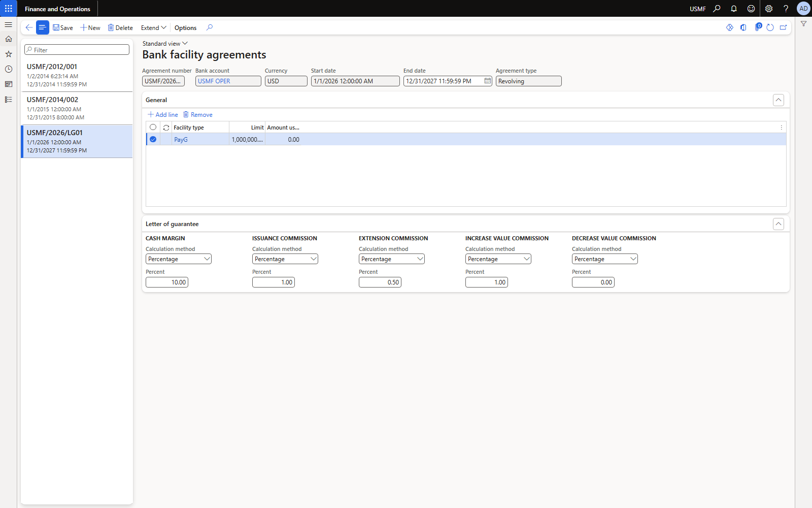Expand the navigation pane hamburger icon
The width and height of the screenshot is (812, 508).
coord(8,24)
